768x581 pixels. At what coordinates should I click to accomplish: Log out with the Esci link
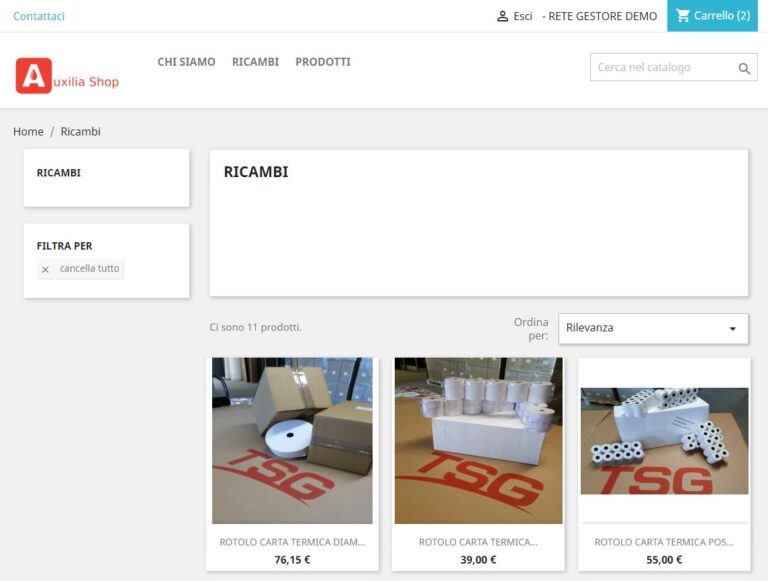(523, 16)
